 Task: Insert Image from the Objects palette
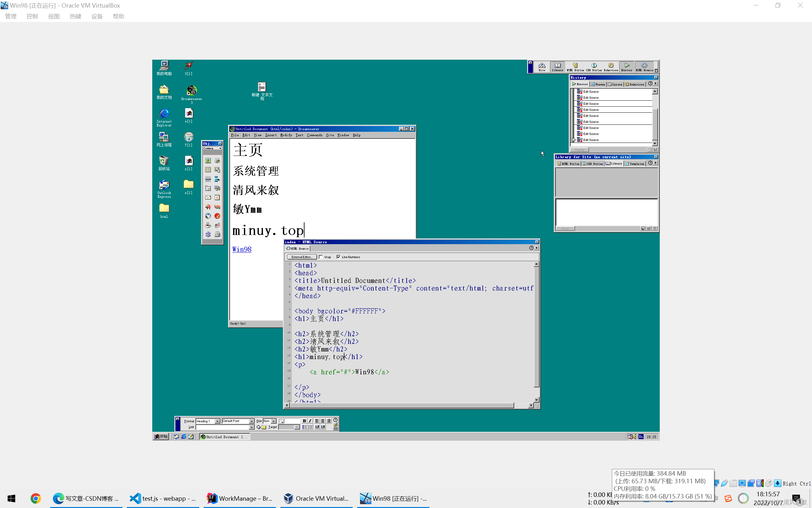coord(208,161)
